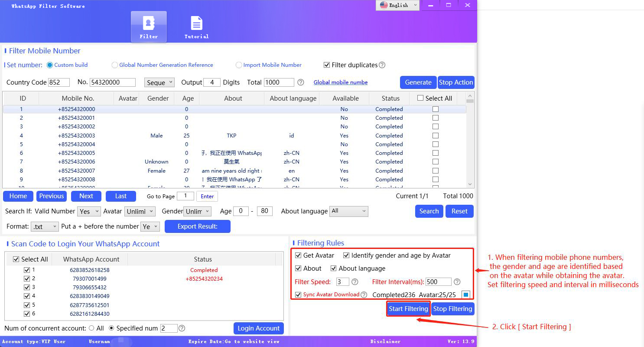
Task: Click the Login Account button
Action: click(259, 328)
